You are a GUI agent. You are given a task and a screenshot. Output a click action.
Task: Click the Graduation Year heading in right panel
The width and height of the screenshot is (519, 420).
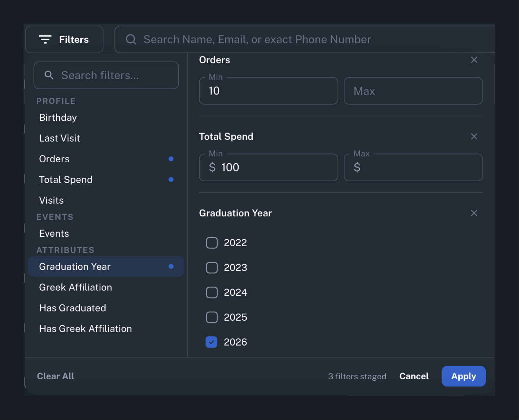[x=235, y=213]
